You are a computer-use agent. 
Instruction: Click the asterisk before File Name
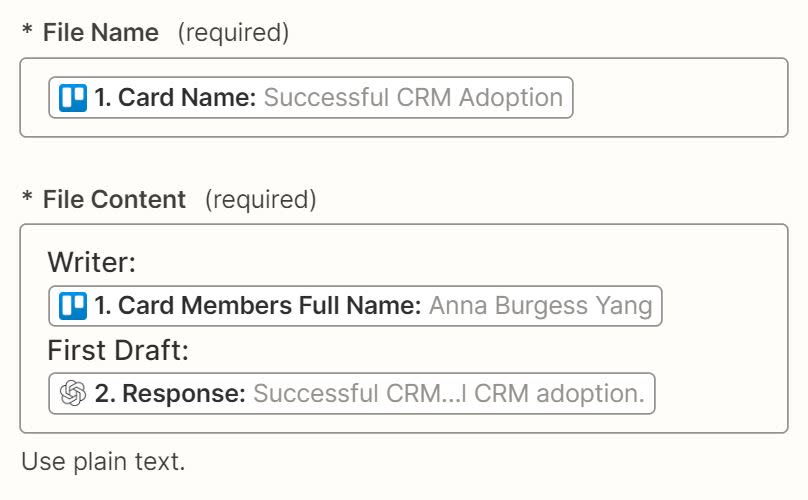pos(27,33)
